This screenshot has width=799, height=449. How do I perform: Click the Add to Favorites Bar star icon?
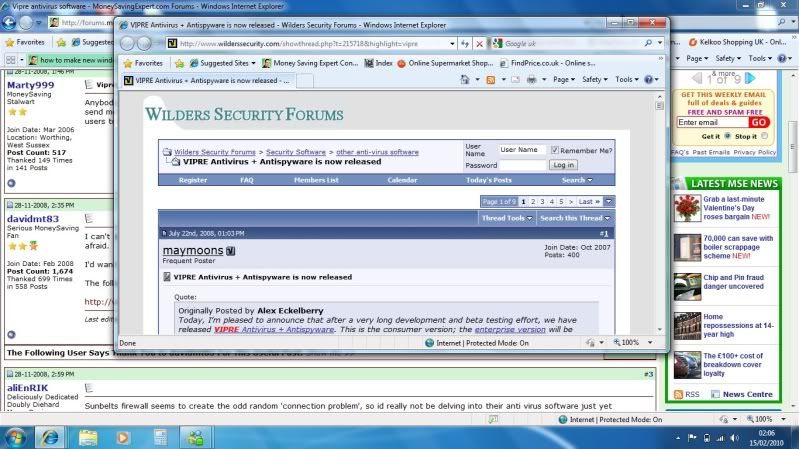(179, 63)
